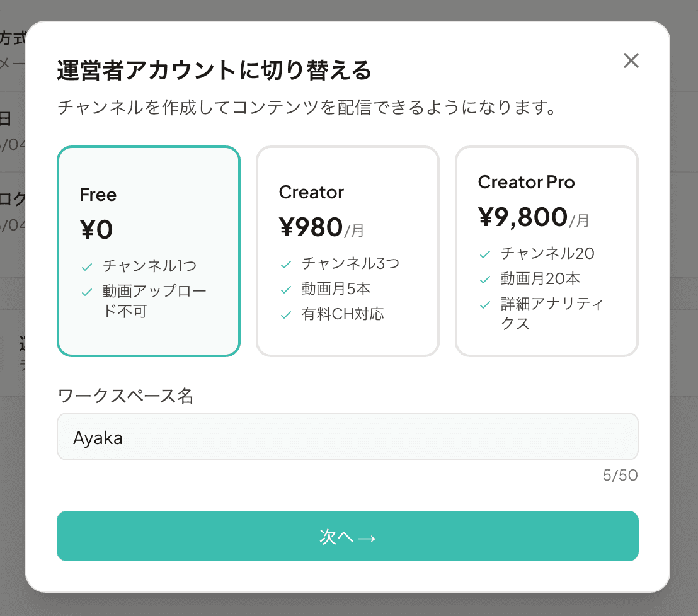
Task: Click the checkmark beside 詳細アナリティクス
Action: [x=484, y=304]
